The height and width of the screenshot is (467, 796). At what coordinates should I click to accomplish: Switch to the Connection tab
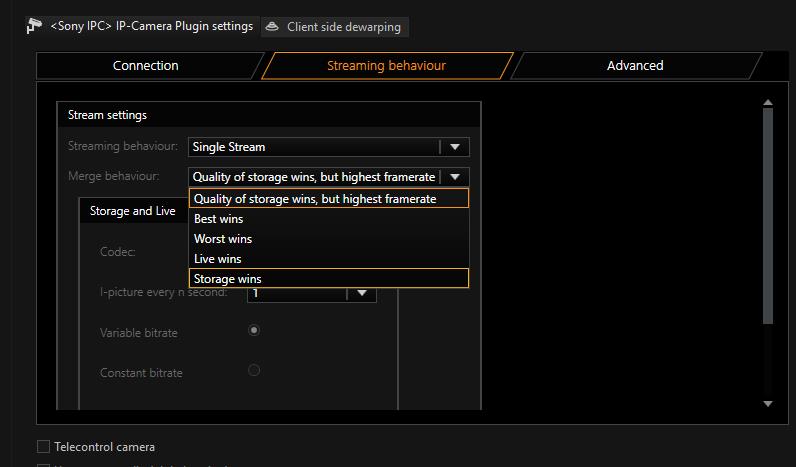pyautogui.click(x=145, y=66)
